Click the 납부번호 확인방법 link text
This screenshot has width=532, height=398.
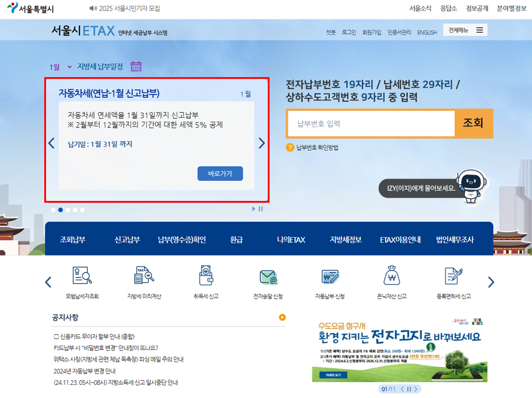click(x=317, y=148)
